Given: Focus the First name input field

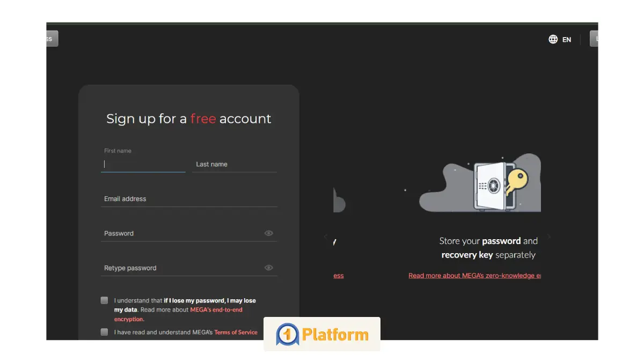Looking at the screenshot, I should click(x=143, y=165).
